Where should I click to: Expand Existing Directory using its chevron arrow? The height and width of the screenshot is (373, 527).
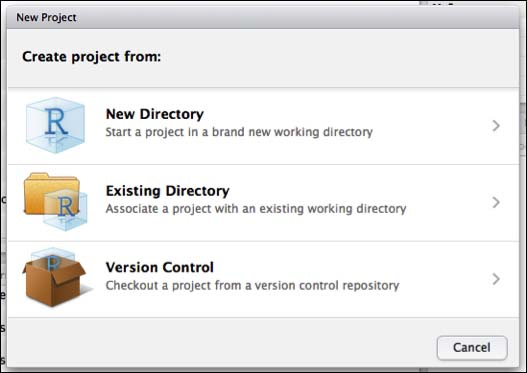coord(496,202)
